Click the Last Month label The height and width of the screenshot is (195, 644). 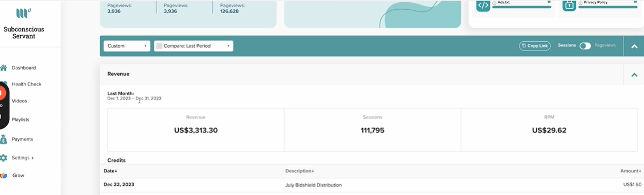(120, 94)
